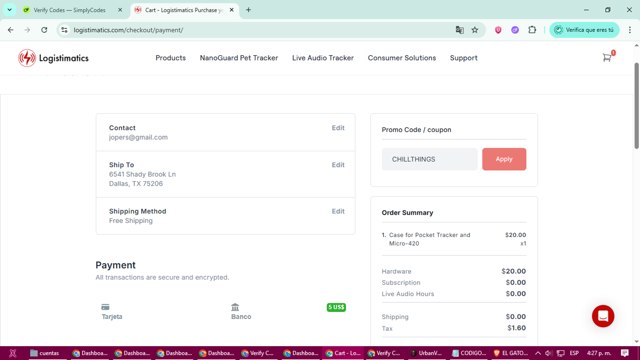The image size is (640, 360).
Task: Switch to Verify Codes SimplyCodes tab
Action: pyautogui.click(x=73, y=10)
